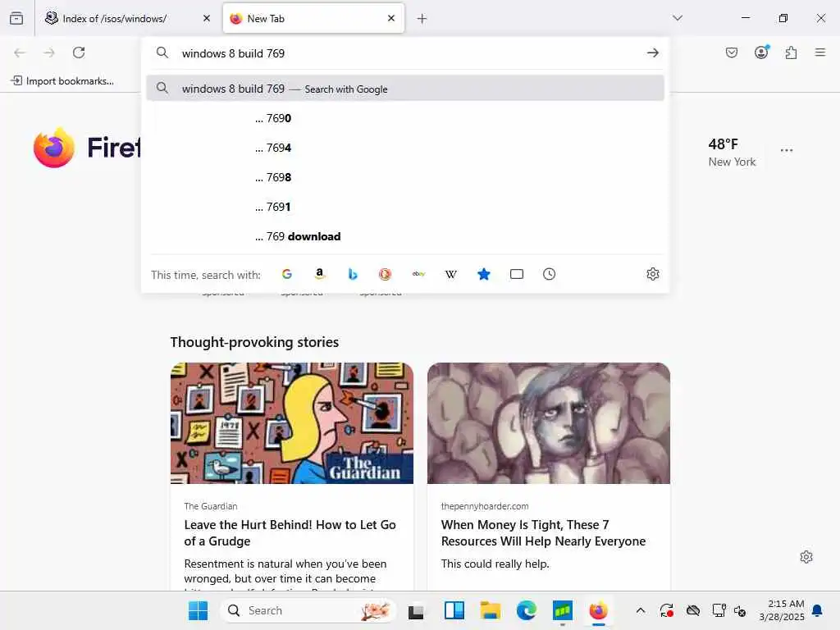Screen dimensions: 840x630
Task: Open the Widgets/snap panel taskbar icon
Action: [x=454, y=610]
